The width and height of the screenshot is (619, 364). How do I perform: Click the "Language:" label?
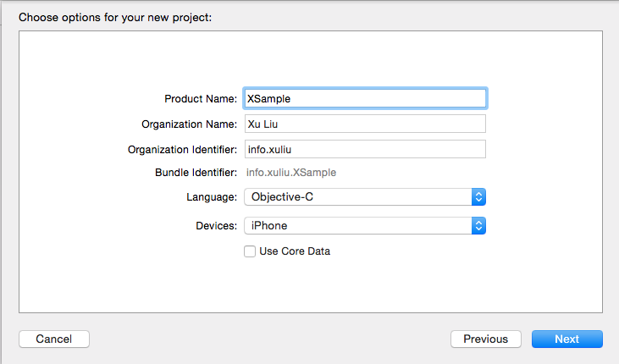[x=212, y=197]
